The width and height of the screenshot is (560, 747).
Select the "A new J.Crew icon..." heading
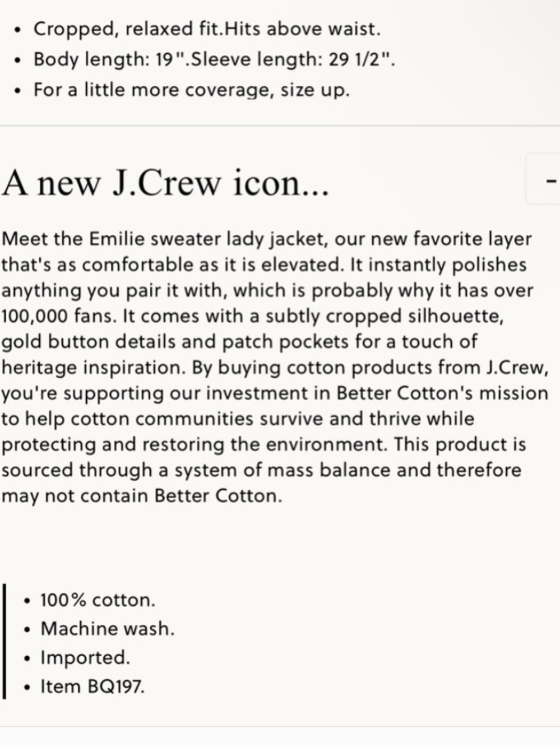click(165, 183)
